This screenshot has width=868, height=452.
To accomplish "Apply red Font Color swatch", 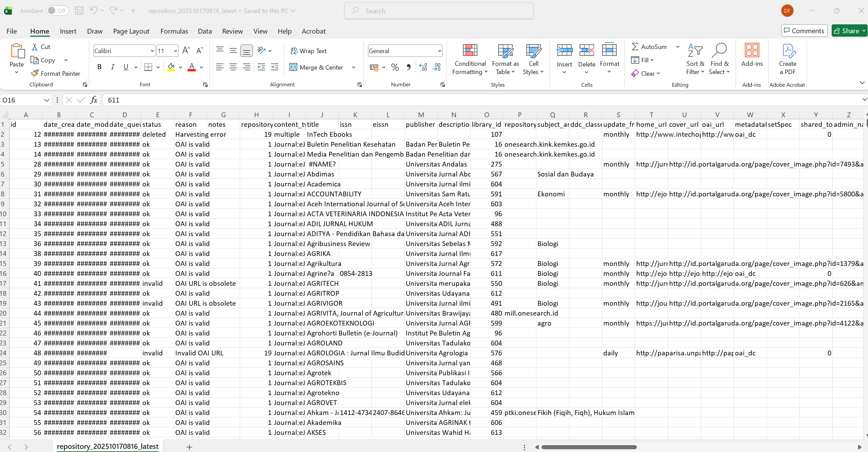I will 192,67.
